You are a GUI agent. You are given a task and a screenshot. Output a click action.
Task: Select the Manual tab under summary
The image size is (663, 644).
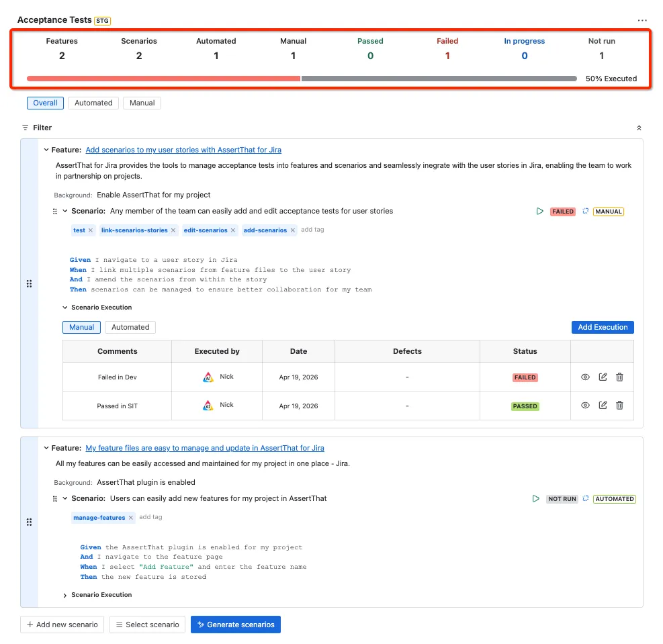(x=142, y=103)
